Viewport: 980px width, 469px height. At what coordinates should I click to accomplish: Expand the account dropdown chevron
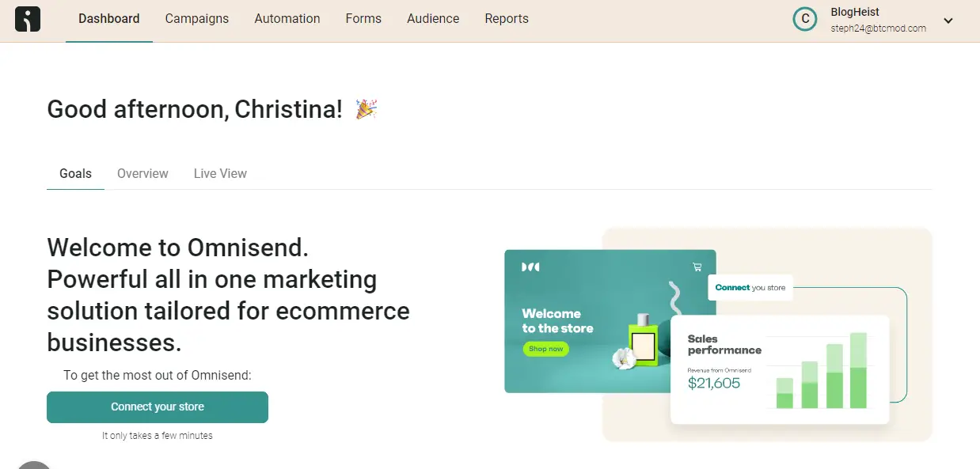[x=948, y=21]
